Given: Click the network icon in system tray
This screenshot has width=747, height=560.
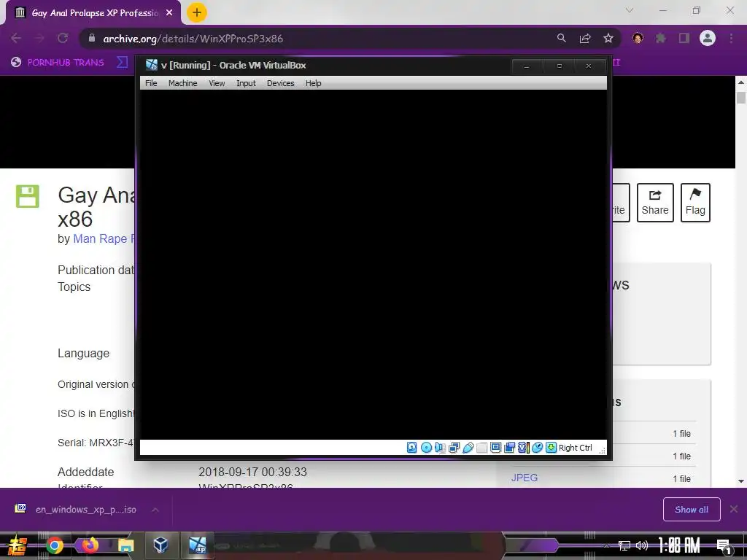Looking at the screenshot, I should point(624,545).
